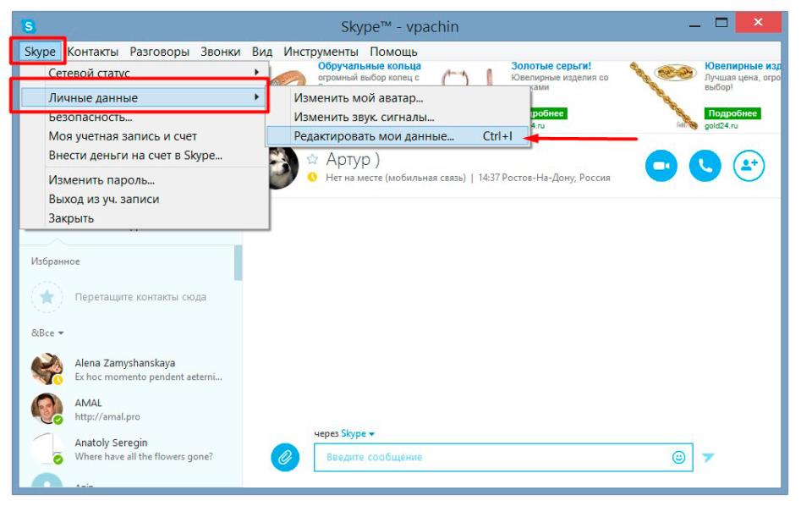Start a video call with Артур
Image resolution: width=812 pixels, height=506 pixels.
point(661,166)
